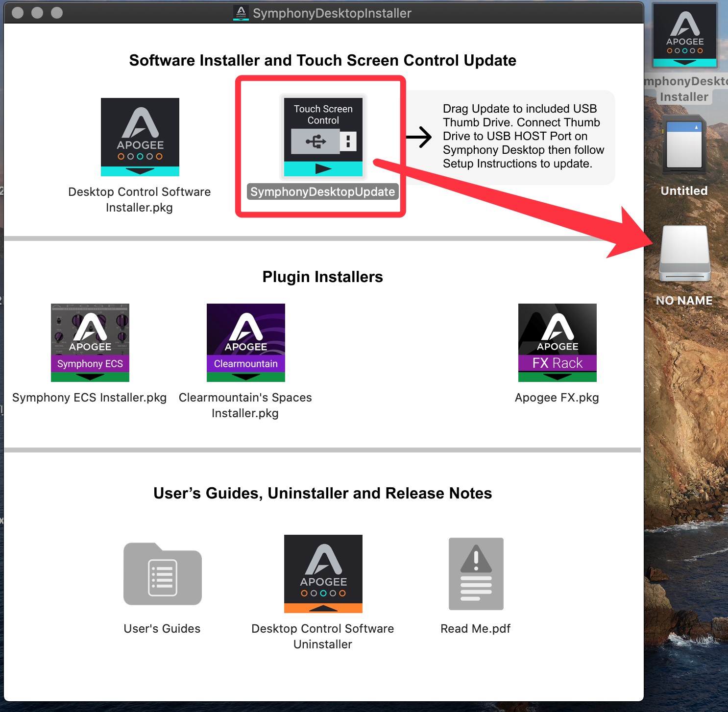Minimize the SymphonyDesktopInstaller window
This screenshot has width=728, height=712.
[37, 13]
